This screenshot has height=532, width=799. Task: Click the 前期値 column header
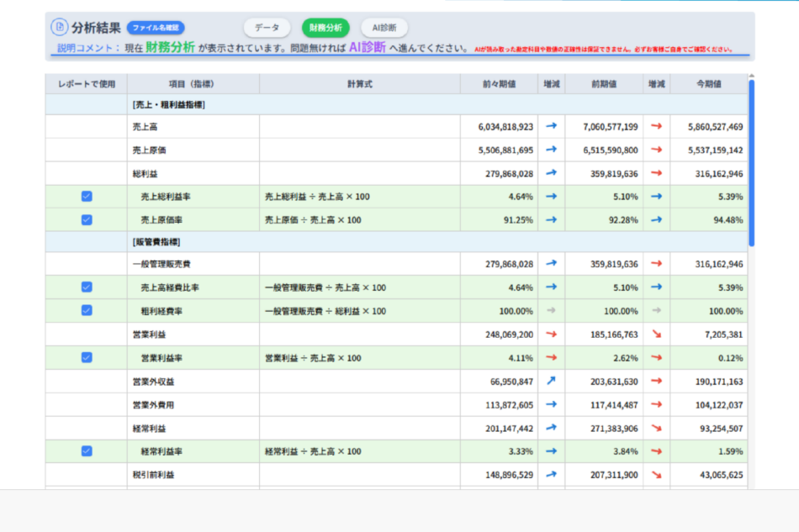tap(604, 84)
